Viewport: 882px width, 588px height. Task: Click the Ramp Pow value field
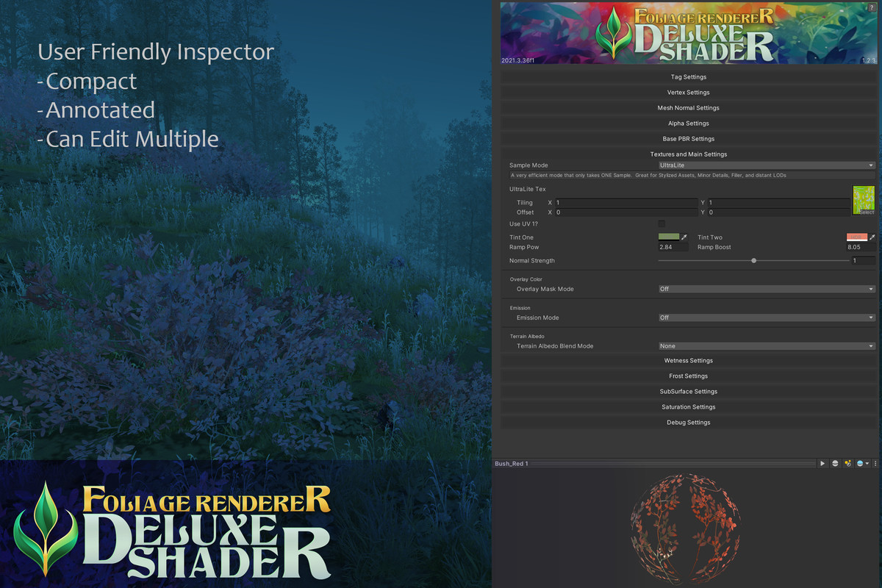pyautogui.click(x=673, y=248)
